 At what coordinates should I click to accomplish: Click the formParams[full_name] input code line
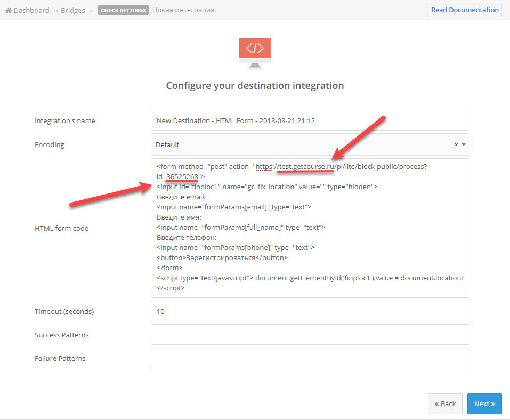pos(241,228)
